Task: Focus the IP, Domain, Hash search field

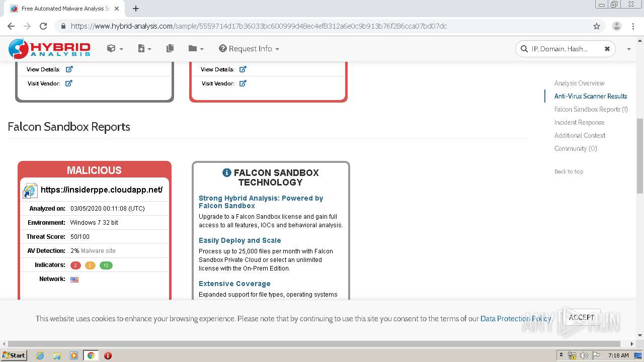Action: click(566, 49)
